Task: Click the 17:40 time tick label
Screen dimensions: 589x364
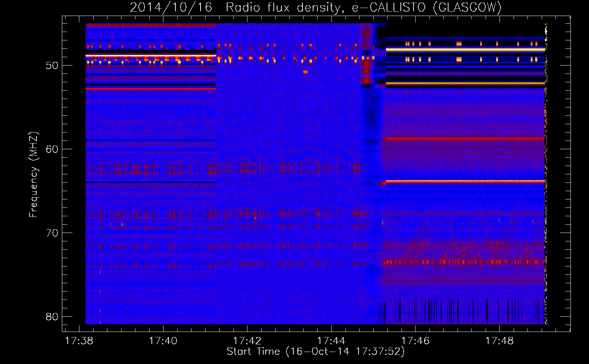Action: click(163, 341)
